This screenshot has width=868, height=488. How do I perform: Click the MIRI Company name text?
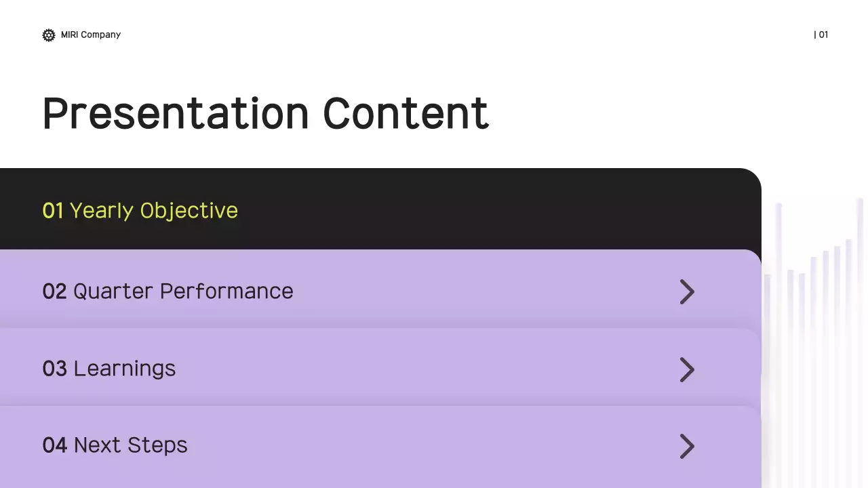(91, 35)
